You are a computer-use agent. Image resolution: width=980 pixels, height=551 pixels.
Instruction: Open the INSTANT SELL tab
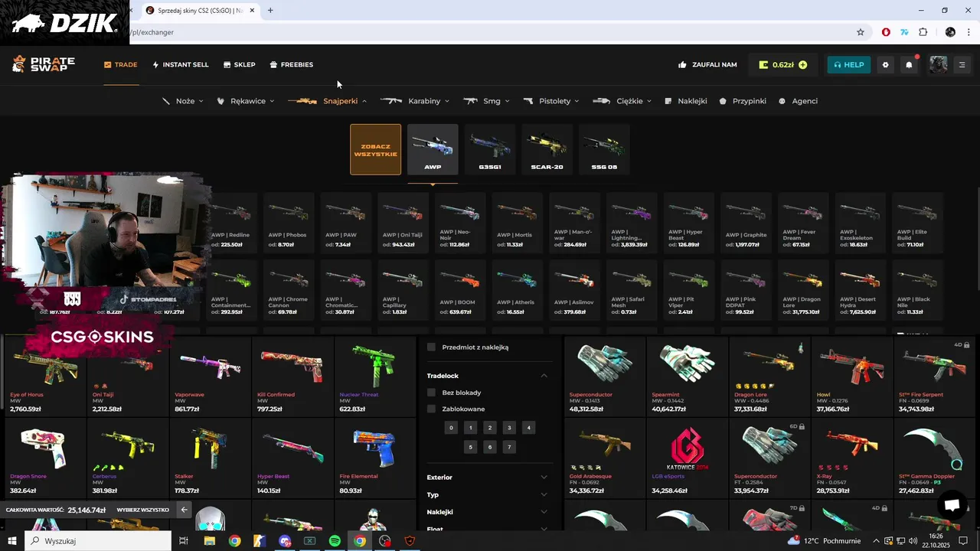pos(181,65)
